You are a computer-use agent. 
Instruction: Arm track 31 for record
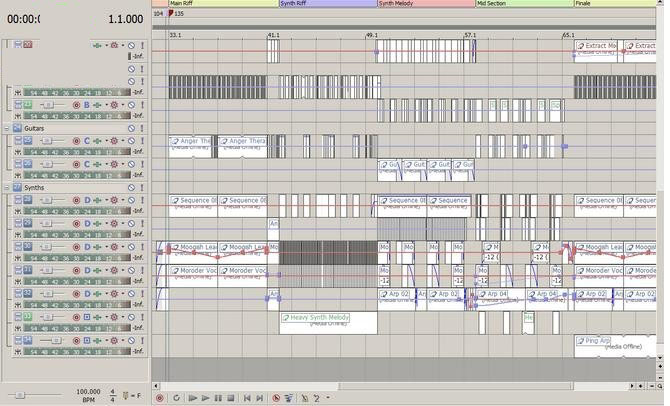[x=76, y=270]
